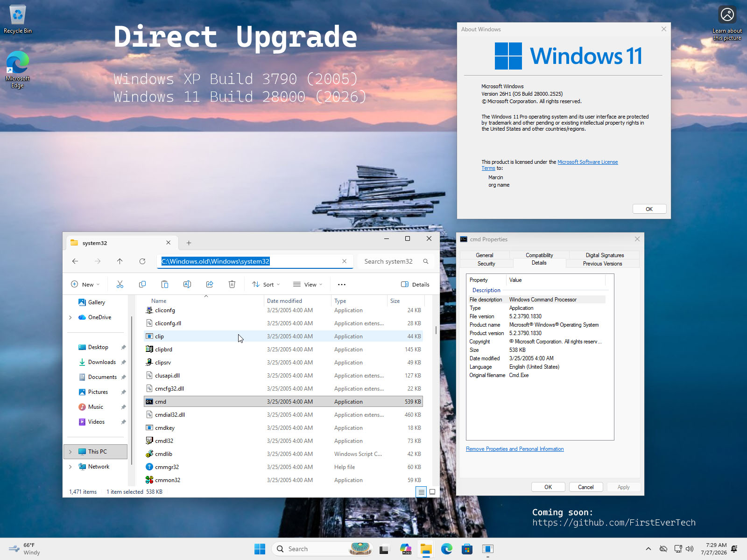Go up one folder level
This screenshot has height=560, width=747.
pyautogui.click(x=120, y=261)
